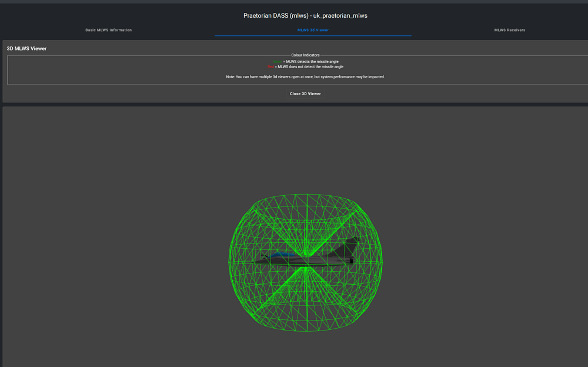Viewport: 588px width, 367px height.
Task: Click the top edge of the green wireframe sphere
Action: (306, 195)
